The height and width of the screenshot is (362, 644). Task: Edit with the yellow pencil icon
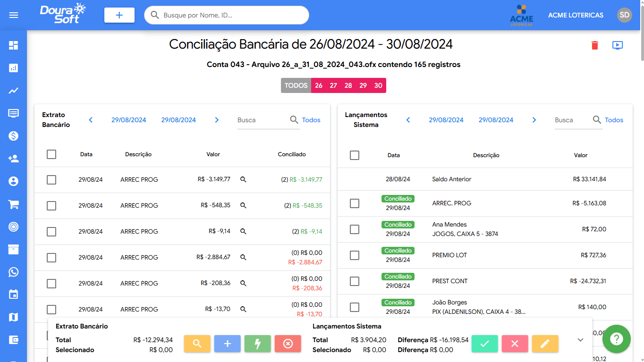pyautogui.click(x=545, y=344)
